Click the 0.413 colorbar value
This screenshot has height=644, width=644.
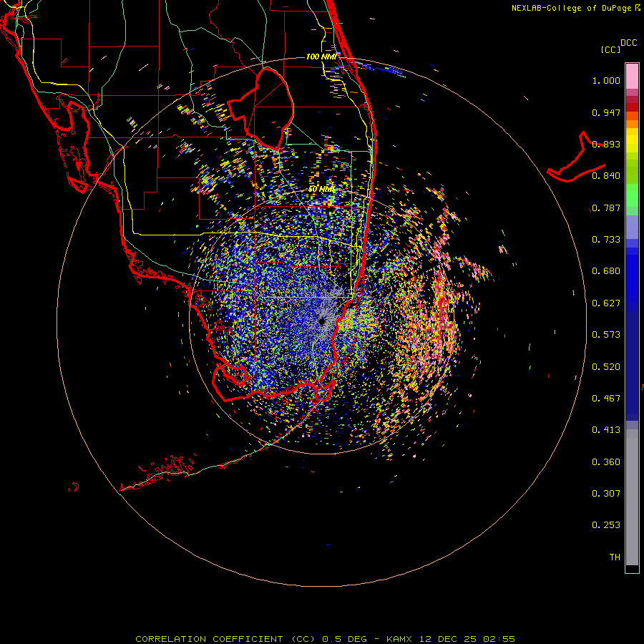pos(606,431)
